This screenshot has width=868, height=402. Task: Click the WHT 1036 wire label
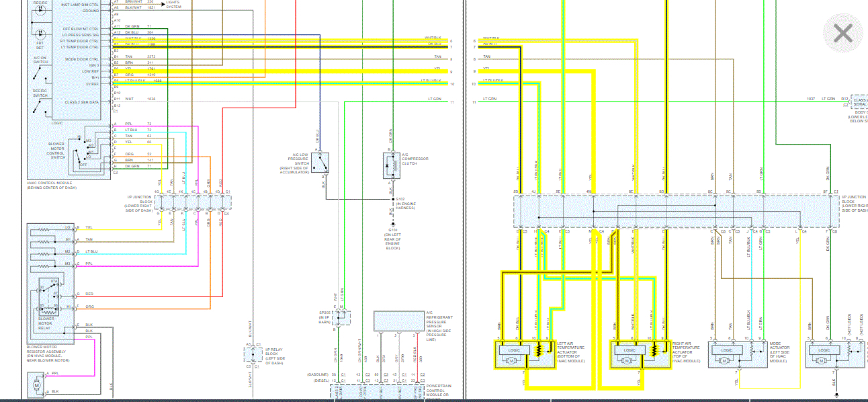click(140, 99)
